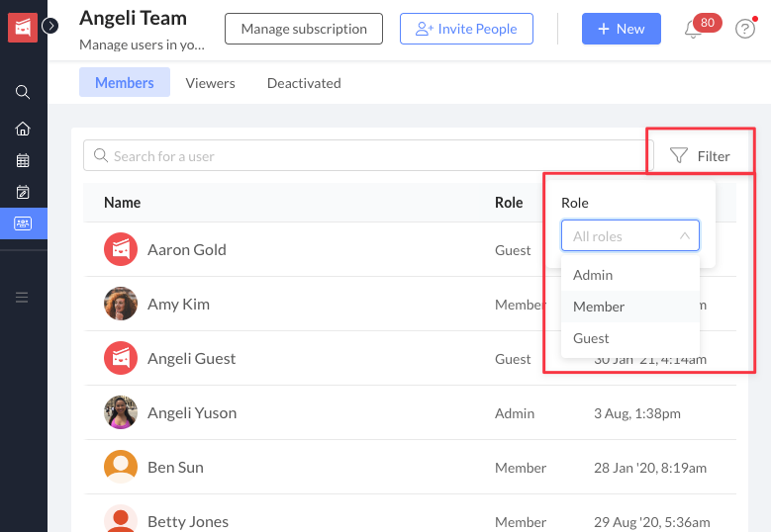
Task: Switch to the Viewers tab
Action: [x=210, y=83]
